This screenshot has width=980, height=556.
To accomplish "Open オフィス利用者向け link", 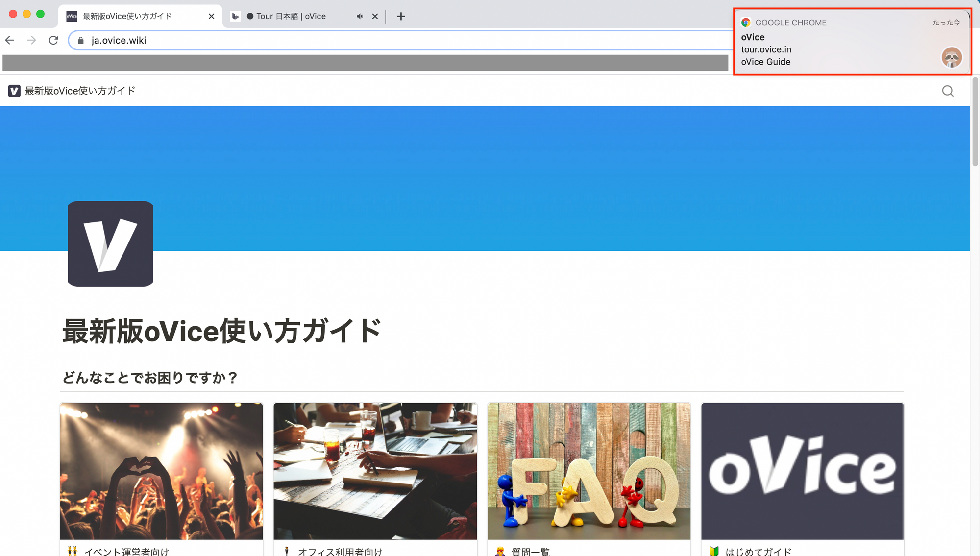I will tap(340, 551).
